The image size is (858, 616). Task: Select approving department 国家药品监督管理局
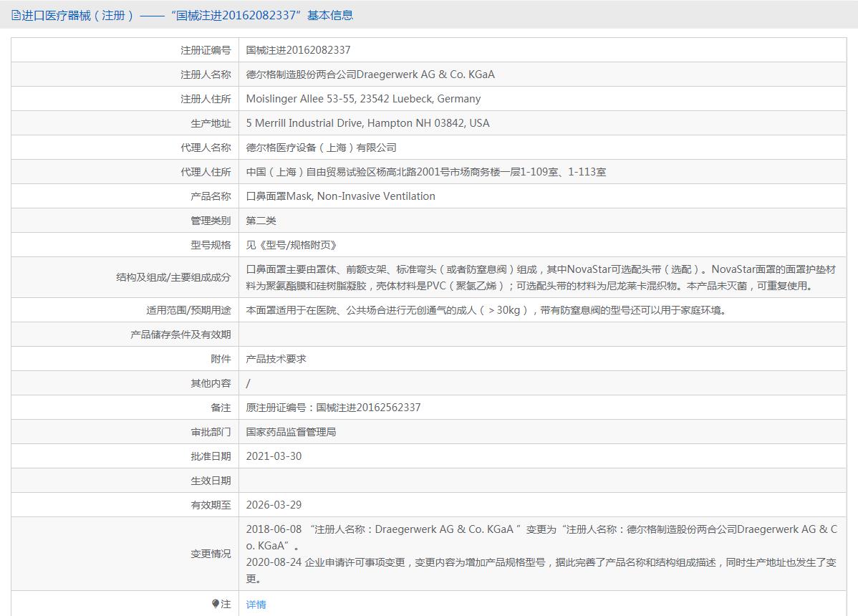pyautogui.click(x=291, y=432)
